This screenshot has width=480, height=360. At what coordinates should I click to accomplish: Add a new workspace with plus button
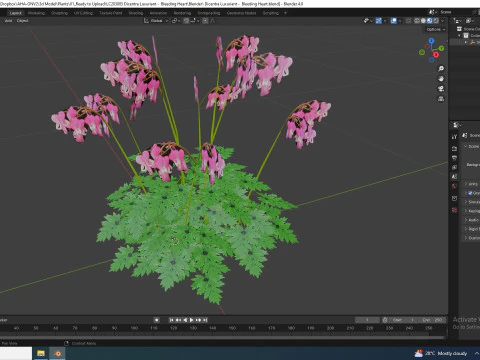(285, 13)
